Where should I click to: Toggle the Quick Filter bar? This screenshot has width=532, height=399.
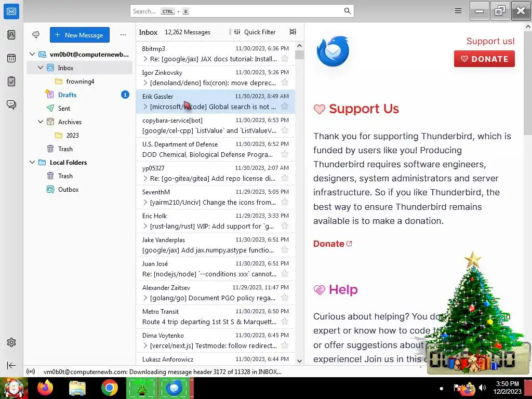pyautogui.click(x=255, y=32)
